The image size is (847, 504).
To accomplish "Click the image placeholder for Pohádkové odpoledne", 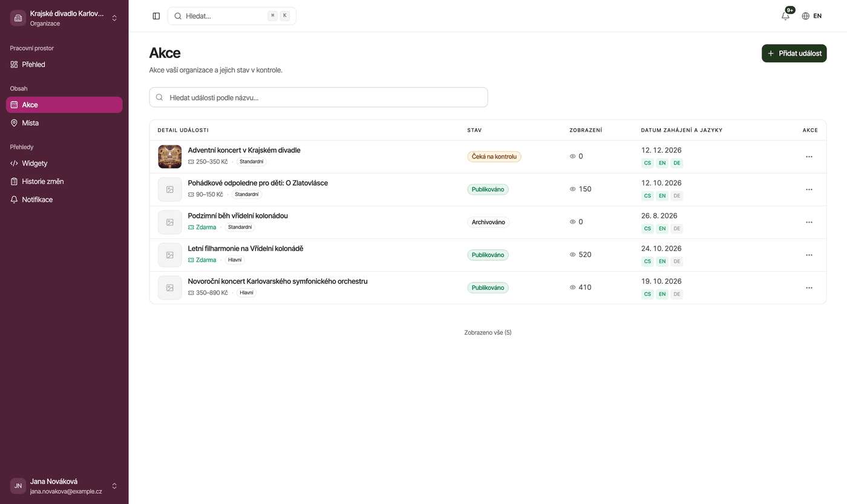I will pyautogui.click(x=170, y=189).
